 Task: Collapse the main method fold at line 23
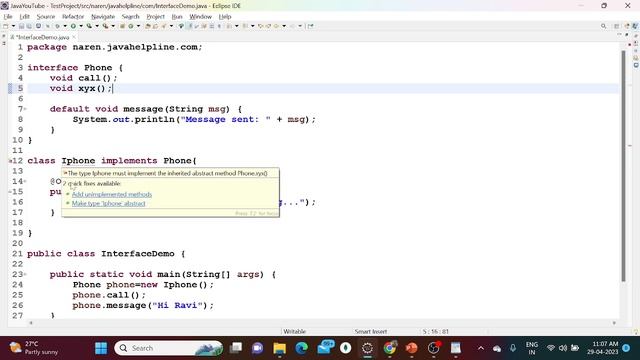click(x=25, y=274)
